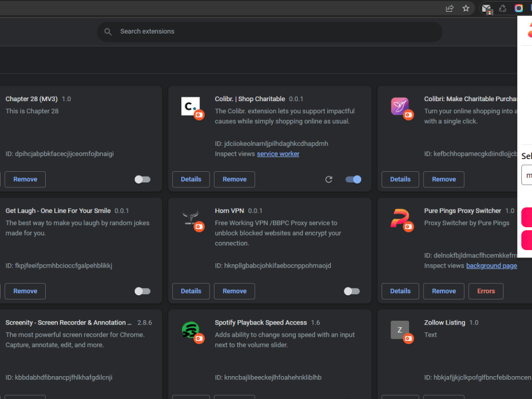The height and width of the screenshot is (399, 532).
Task: Open the mail extension icon in toolbar
Action: (487, 9)
